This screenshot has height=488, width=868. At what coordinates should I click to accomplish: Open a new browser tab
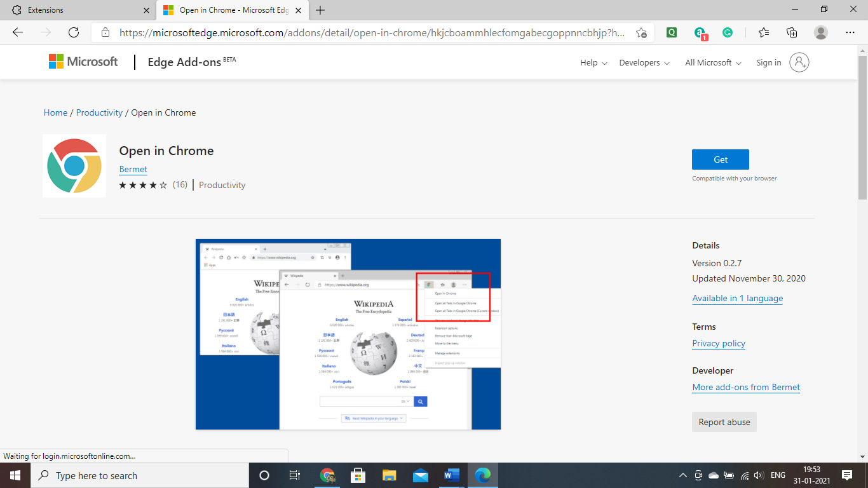click(320, 10)
